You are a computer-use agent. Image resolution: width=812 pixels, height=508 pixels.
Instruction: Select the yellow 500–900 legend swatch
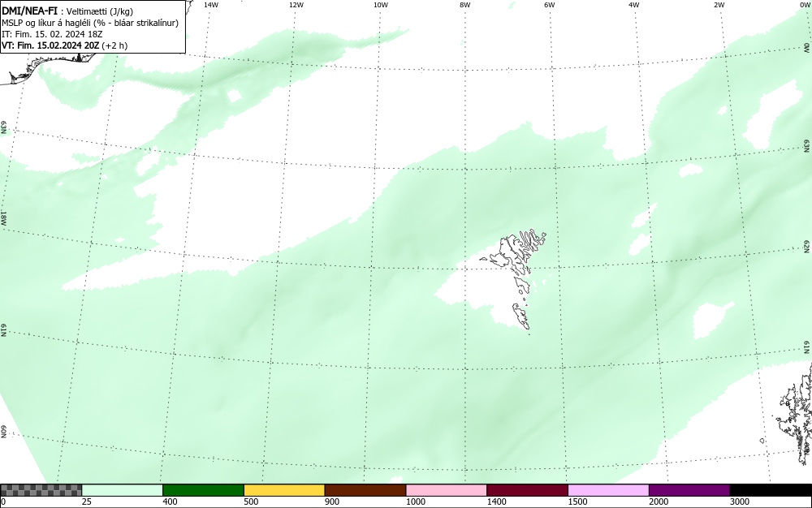pos(284,490)
